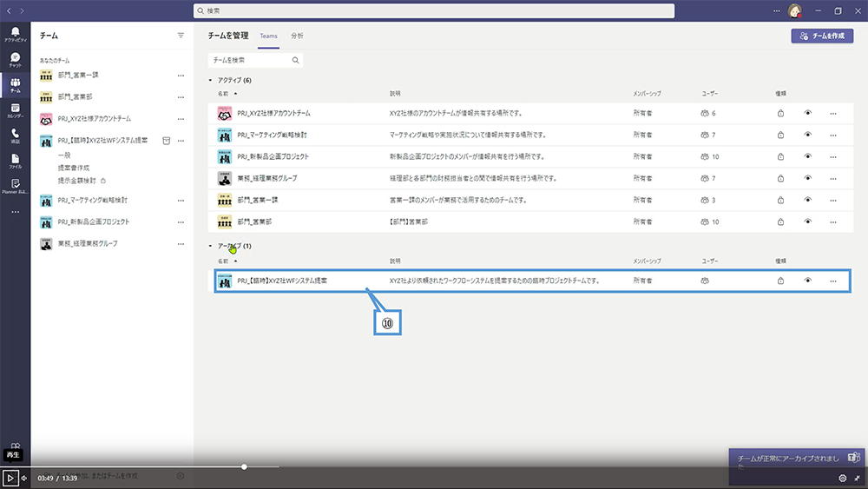The image size is (868, 489).
Task: Click the video fullscreen toggle icon
Action: click(858, 478)
